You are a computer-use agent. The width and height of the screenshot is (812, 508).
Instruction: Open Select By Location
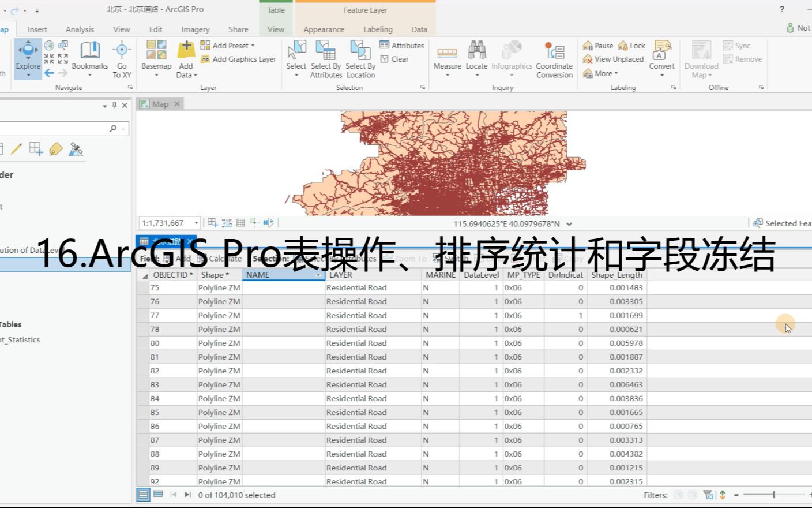pyautogui.click(x=360, y=59)
